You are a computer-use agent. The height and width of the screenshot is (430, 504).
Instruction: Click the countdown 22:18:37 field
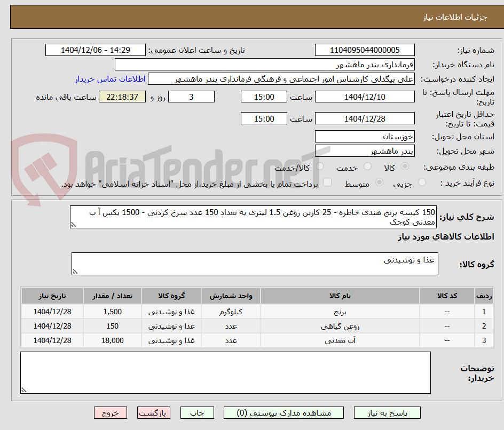122,97
